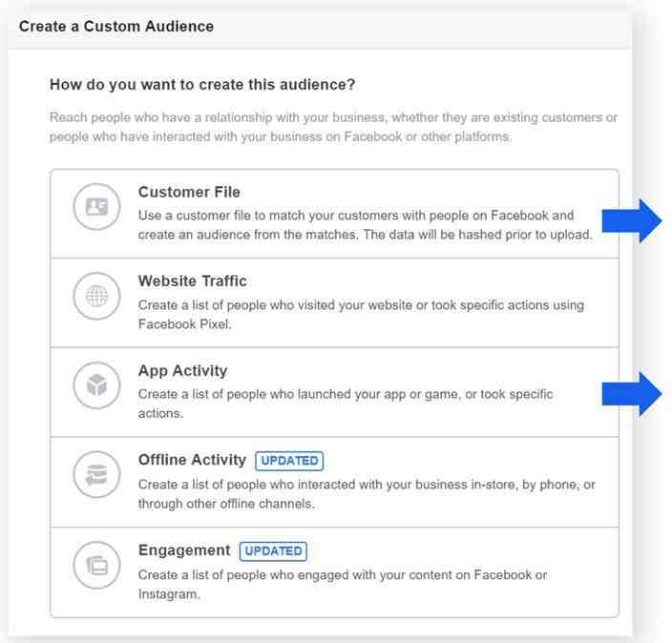Click the UPDATED badge next to Engagement
672x643 pixels.
tap(273, 550)
